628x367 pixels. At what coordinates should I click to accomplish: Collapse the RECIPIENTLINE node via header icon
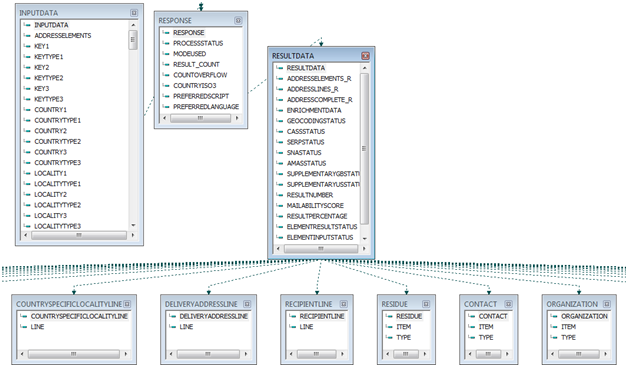344,304
